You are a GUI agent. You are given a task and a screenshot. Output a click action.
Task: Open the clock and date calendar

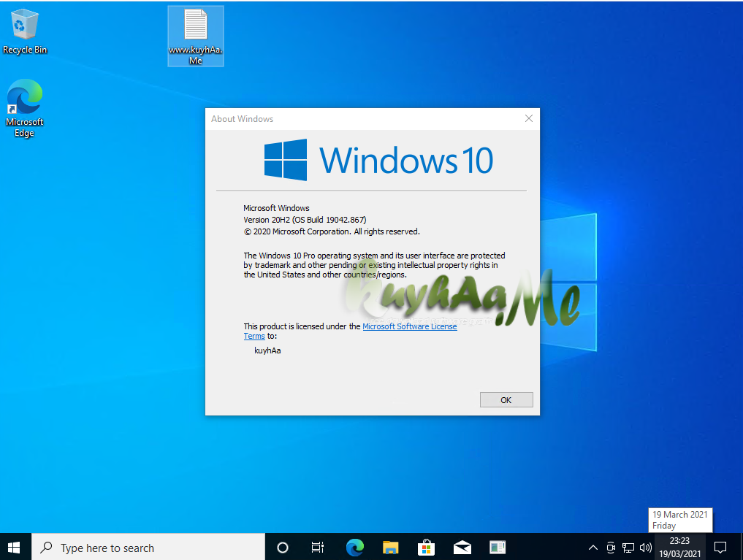(679, 547)
